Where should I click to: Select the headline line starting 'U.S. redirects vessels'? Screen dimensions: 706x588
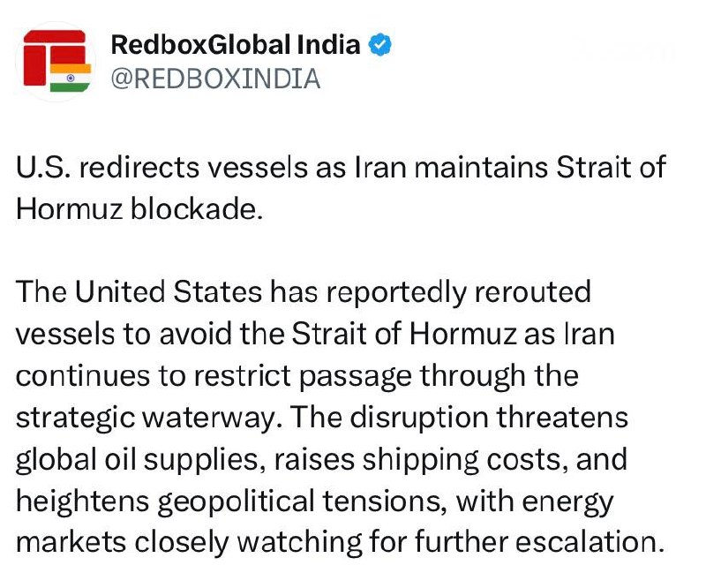pos(341,167)
